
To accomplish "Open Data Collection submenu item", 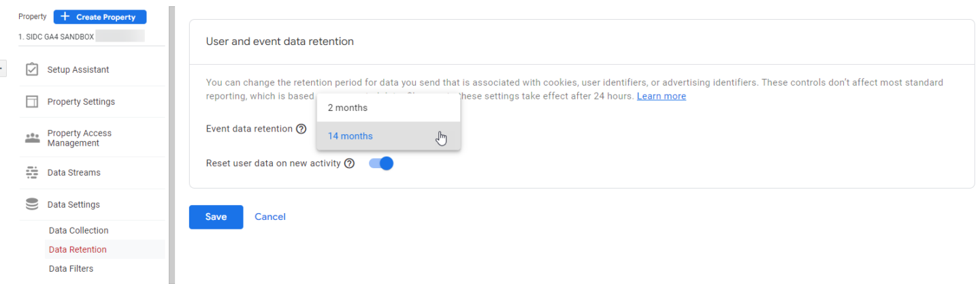I will click(x=78, y=230).
